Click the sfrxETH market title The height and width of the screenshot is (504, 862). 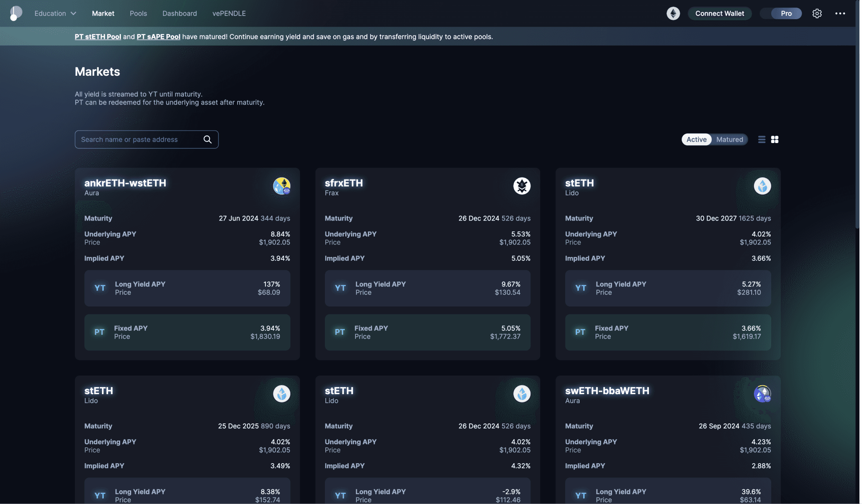tap(345, 183)
